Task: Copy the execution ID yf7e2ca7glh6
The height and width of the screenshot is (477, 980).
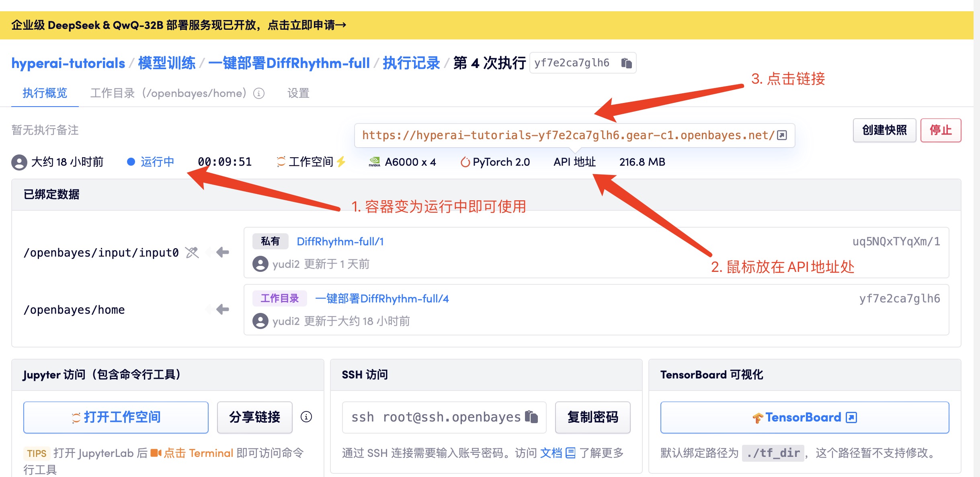Action: tap(626, 63)
